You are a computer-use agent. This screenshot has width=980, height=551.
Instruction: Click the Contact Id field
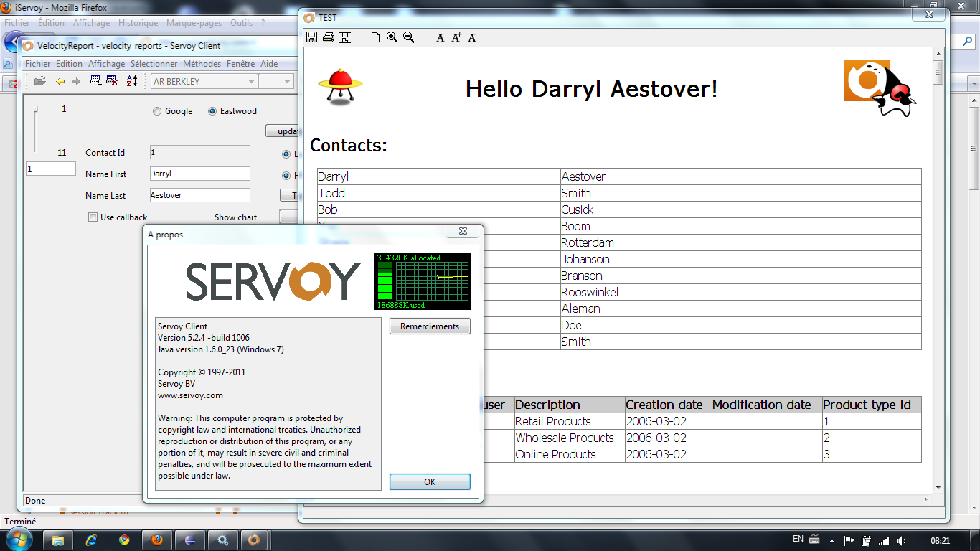click(x=199, y=152)
